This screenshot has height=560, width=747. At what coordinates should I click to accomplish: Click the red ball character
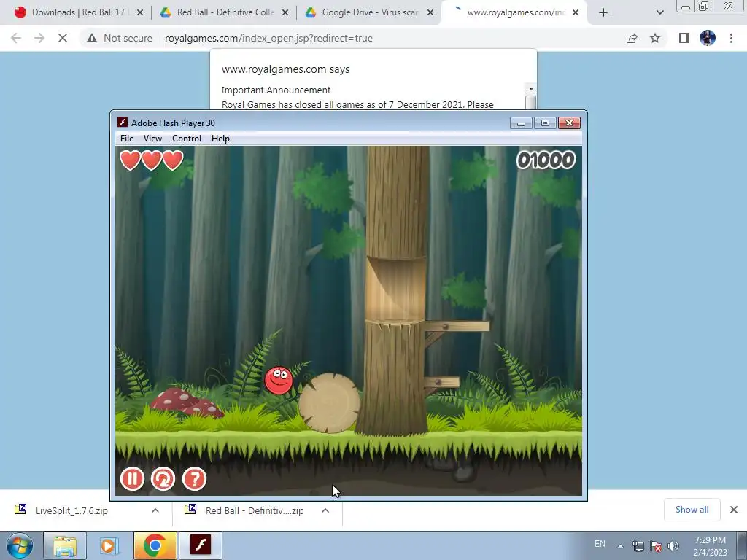(x=279, y=381)
